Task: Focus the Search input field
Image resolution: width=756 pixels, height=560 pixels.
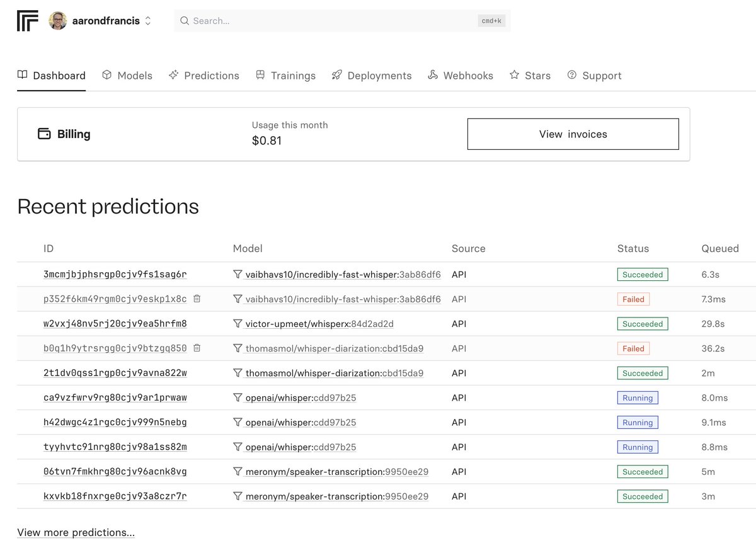Action: (342, 21)
